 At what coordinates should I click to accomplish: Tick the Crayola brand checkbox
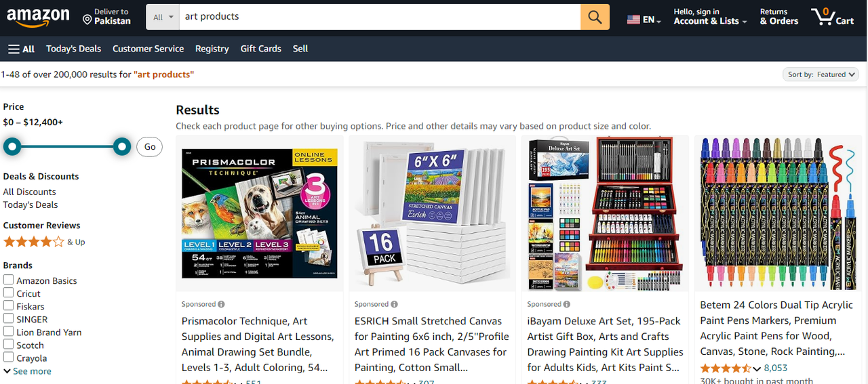coord(8,357)
